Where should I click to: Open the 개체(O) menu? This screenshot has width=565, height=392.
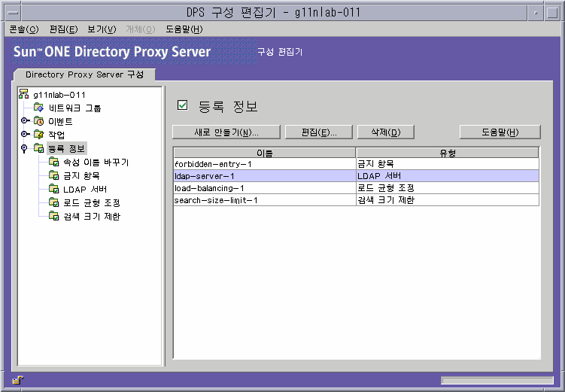coord(140,29)
